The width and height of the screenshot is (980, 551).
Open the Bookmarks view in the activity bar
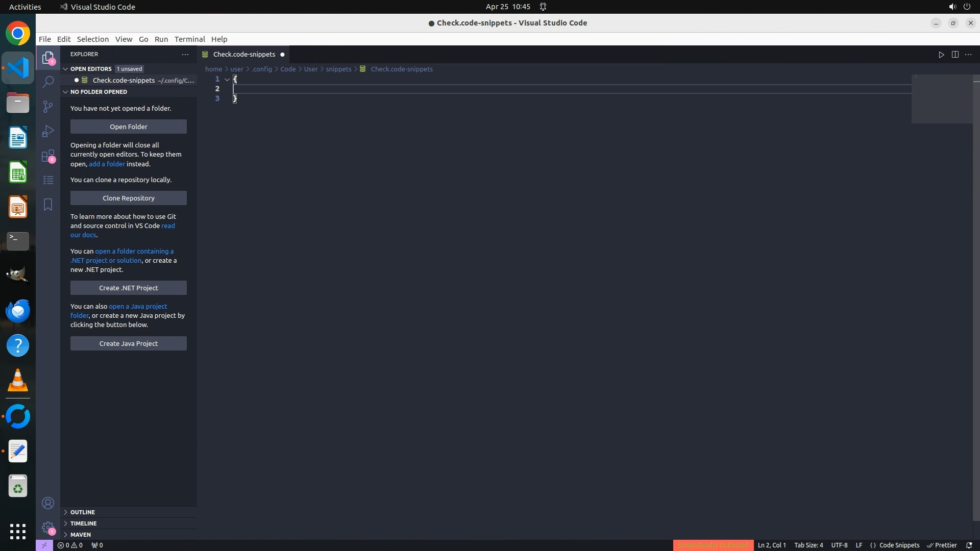point(48,205)
